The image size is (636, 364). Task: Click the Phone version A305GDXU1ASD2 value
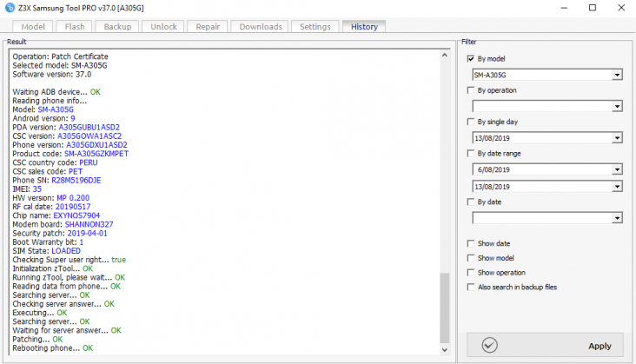tap(97, 145)
